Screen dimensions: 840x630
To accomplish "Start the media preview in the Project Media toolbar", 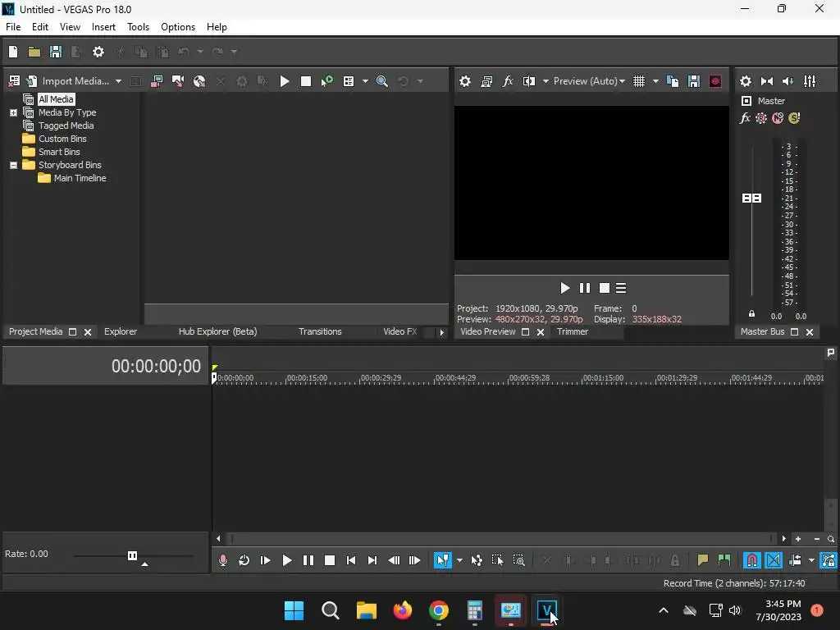I will click(285, 81).
